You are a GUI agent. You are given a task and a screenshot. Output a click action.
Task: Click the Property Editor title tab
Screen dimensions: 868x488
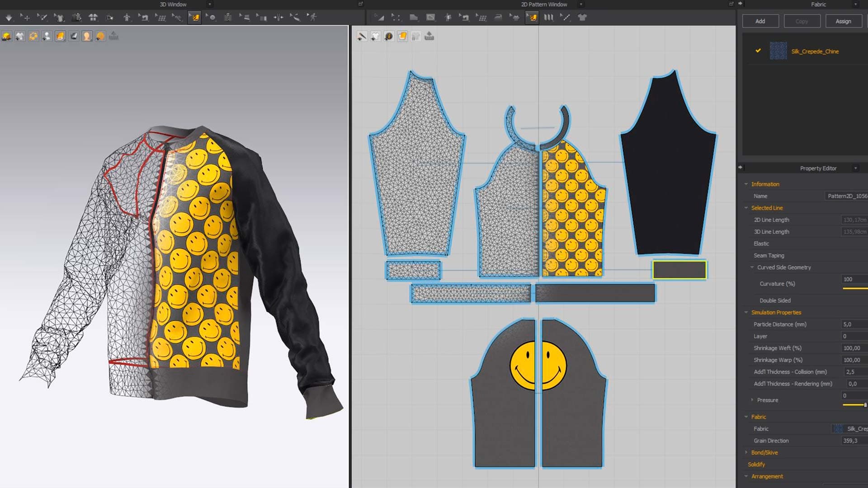coord(818,168)
